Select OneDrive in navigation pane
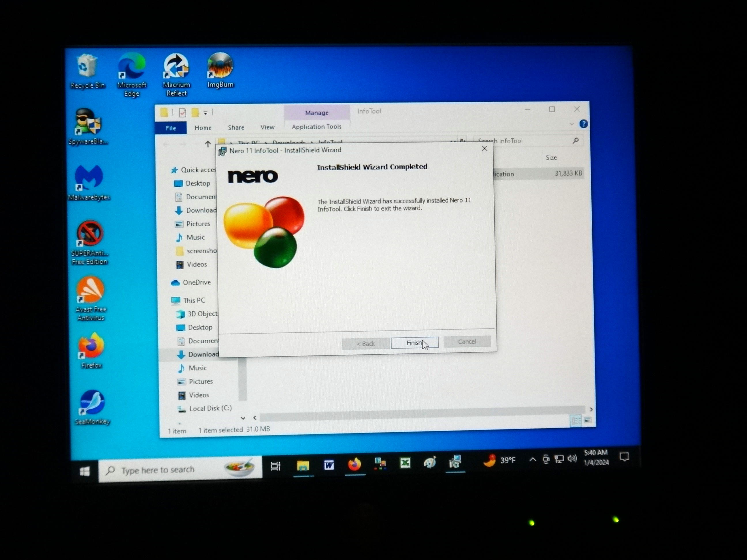The image size is (747, 560). click(x=191, y=283)
